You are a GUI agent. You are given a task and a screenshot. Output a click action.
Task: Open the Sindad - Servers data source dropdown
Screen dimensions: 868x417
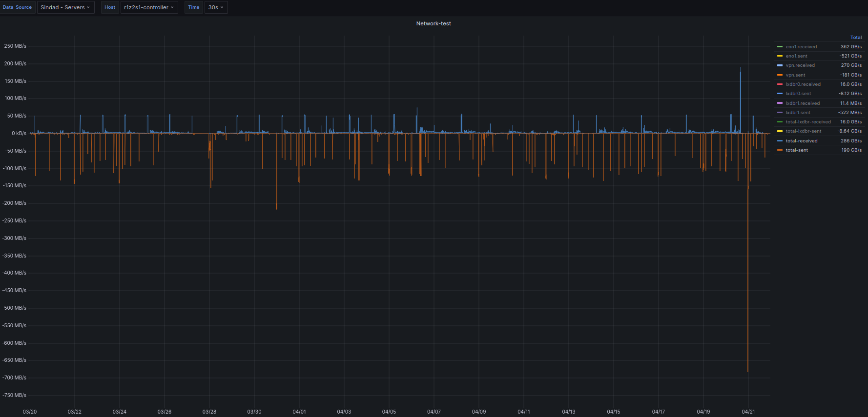click(x=65, y=7)
